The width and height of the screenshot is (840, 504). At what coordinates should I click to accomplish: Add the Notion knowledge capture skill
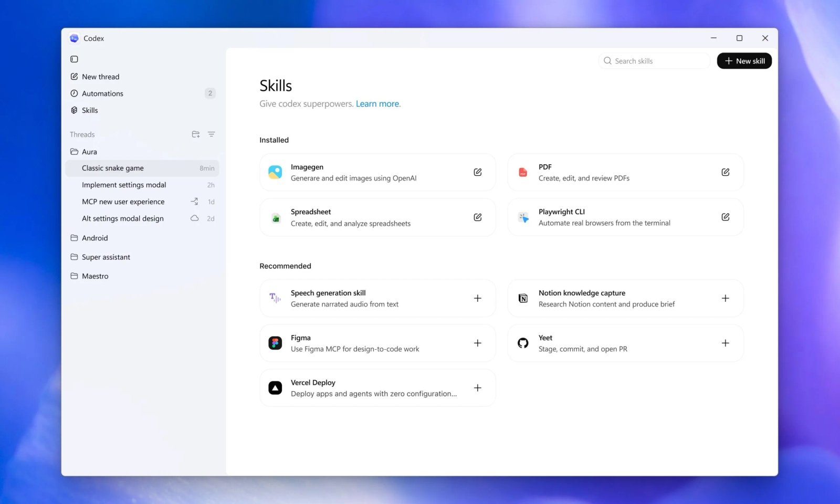(x=725, y=298)
